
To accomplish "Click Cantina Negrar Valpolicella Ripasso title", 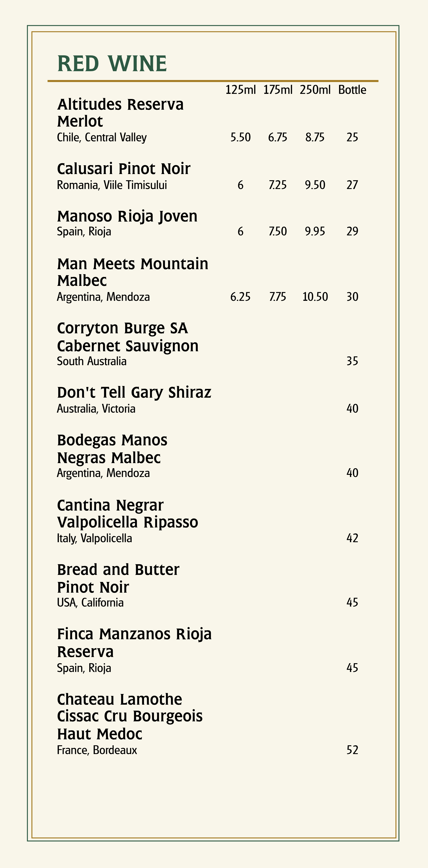I will pos(128,514).
